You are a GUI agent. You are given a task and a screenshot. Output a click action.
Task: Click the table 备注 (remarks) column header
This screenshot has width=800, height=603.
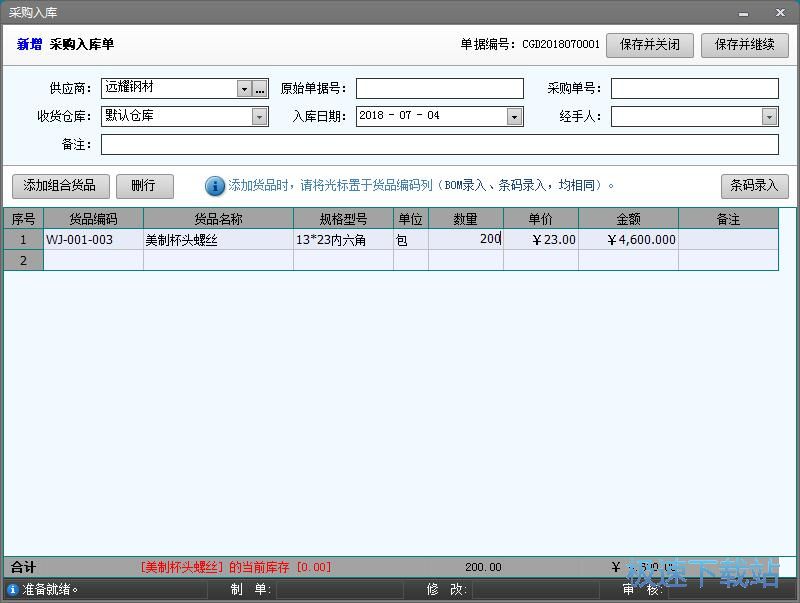pos(729,219)
